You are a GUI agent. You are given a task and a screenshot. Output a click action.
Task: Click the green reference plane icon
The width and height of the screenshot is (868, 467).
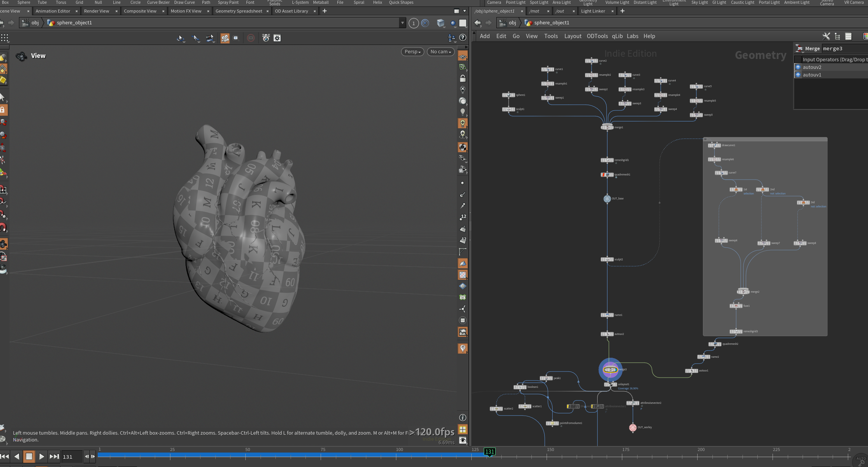pos(463,67)
